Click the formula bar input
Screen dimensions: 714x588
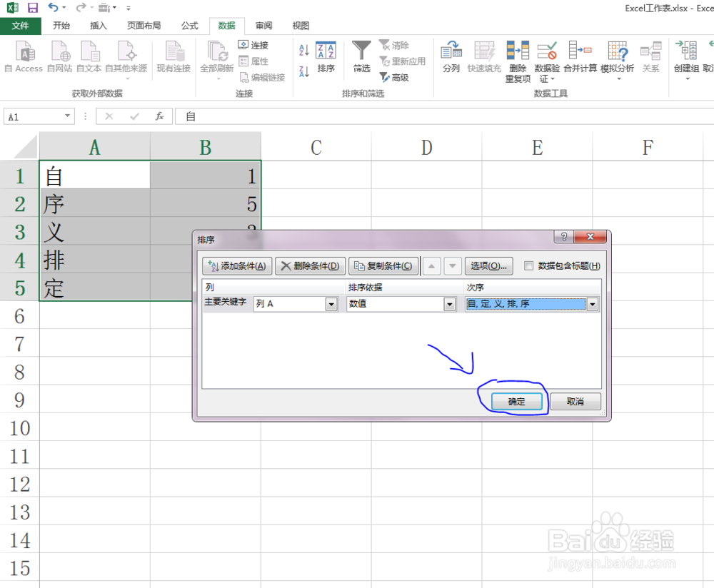[444, 116]
